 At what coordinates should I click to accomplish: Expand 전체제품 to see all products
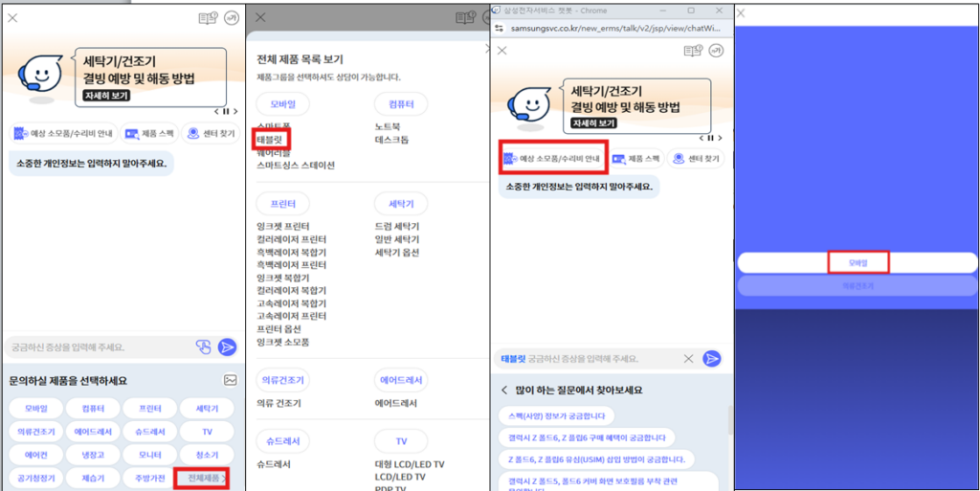coord(203,479)
